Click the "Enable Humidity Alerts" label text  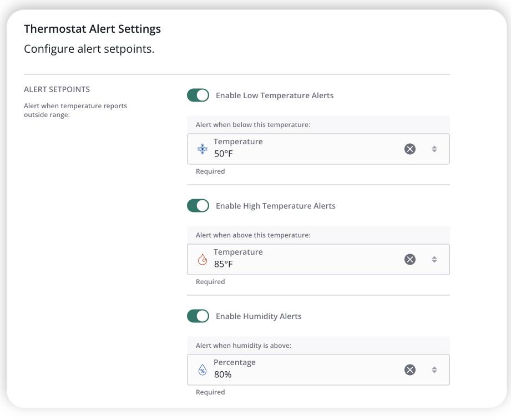(x=259, y=316)
